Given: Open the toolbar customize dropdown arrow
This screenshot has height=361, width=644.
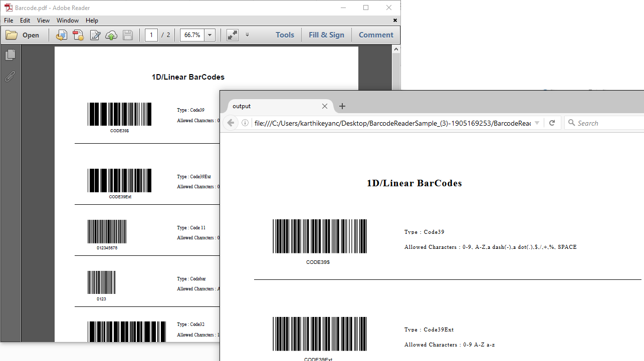Looking at the screenshot, I should pos(247,35).
